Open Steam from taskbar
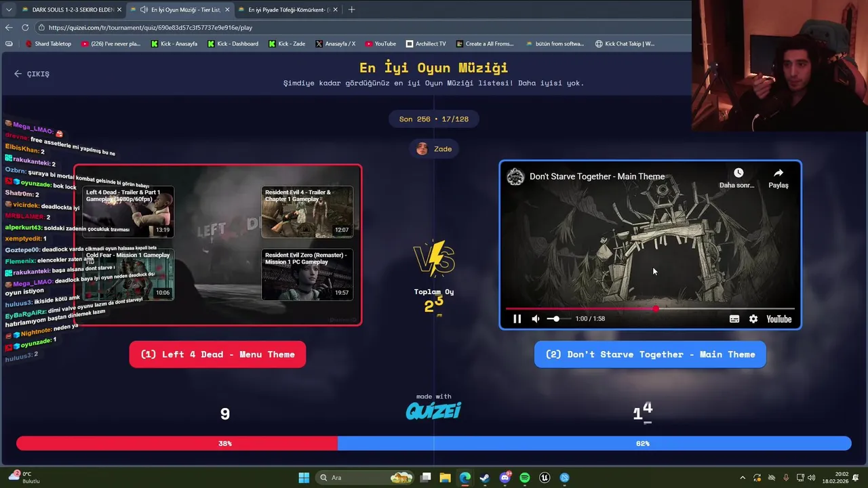The image size is (868, 488). (x=484, y=478)
